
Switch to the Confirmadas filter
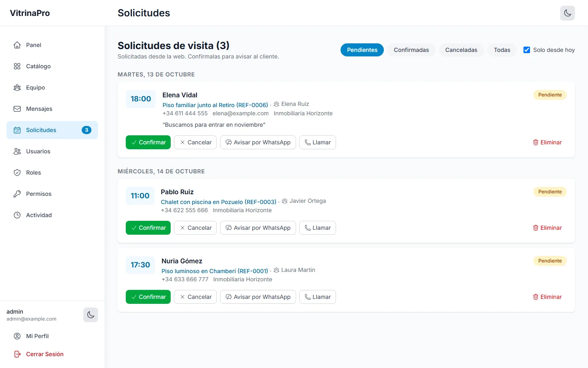point(411,50)
